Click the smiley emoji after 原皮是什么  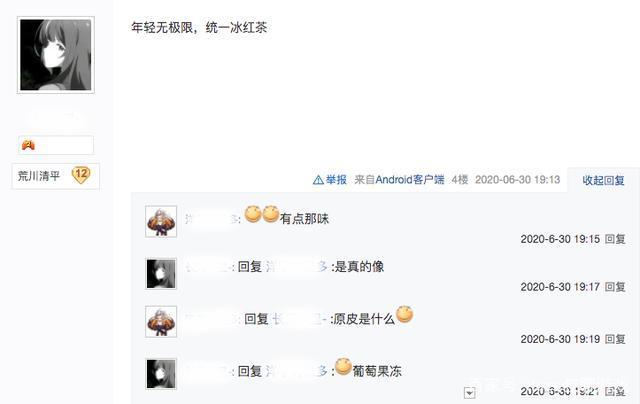point(404,314)
